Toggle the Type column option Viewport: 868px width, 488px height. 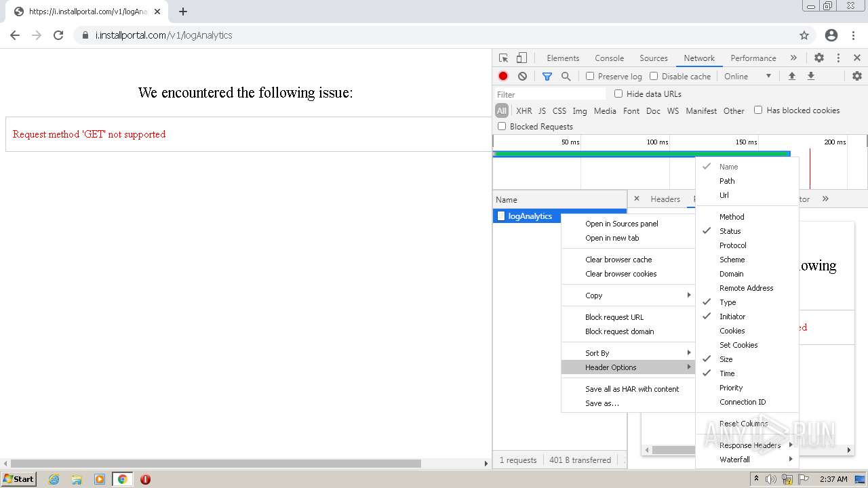(747, 302)
